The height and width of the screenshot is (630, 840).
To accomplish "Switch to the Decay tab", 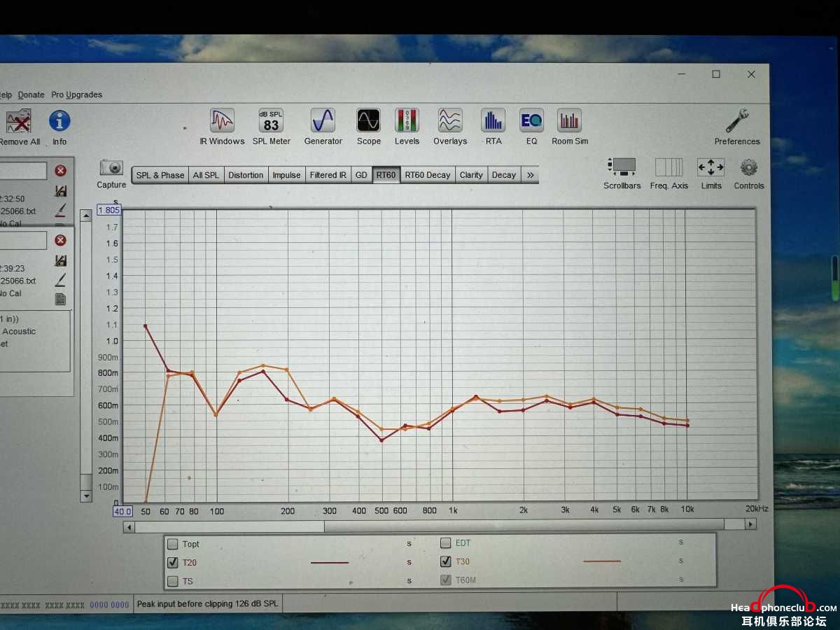I will 503,175.
